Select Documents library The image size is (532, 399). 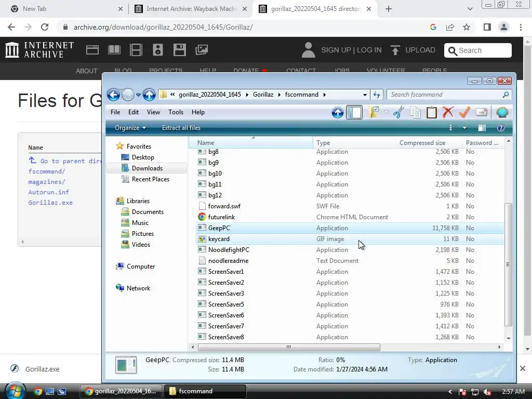[148, 212]
